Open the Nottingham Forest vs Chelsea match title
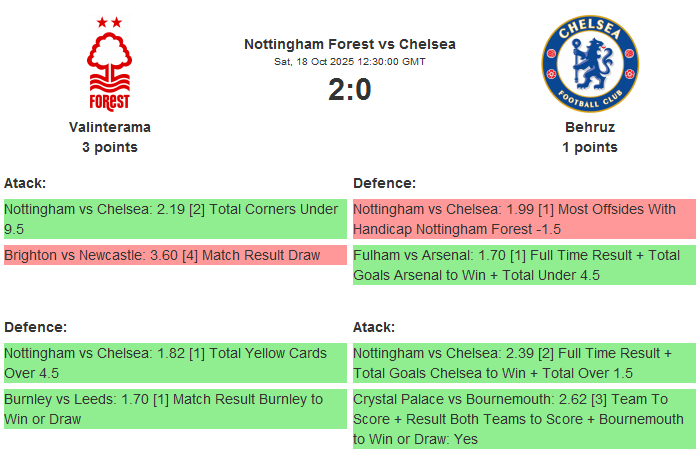 point(349,44)
